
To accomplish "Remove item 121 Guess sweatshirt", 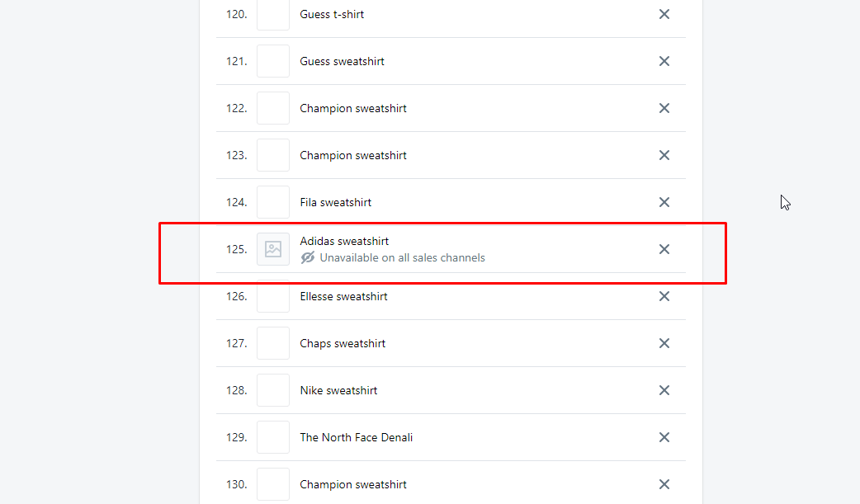I will 664,61.
